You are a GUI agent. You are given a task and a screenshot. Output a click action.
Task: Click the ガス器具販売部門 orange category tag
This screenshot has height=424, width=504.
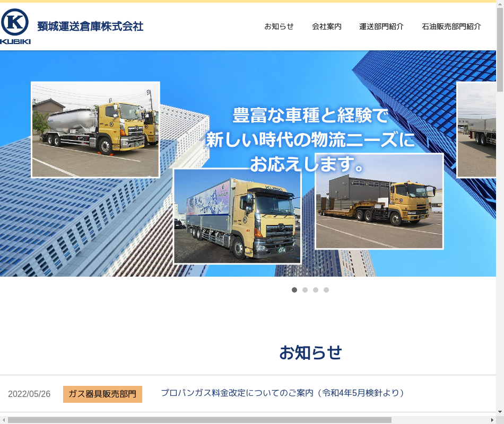coord(102,394)
